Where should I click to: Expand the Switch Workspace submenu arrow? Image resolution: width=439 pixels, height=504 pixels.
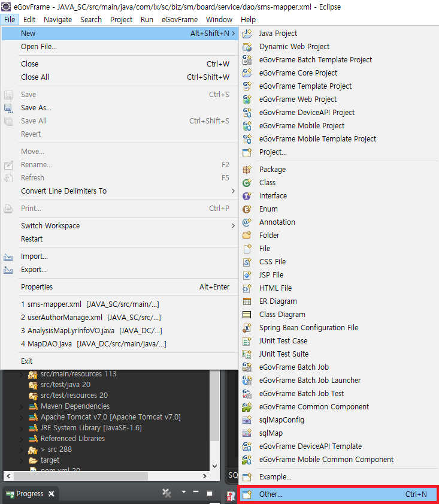point(234,226)
